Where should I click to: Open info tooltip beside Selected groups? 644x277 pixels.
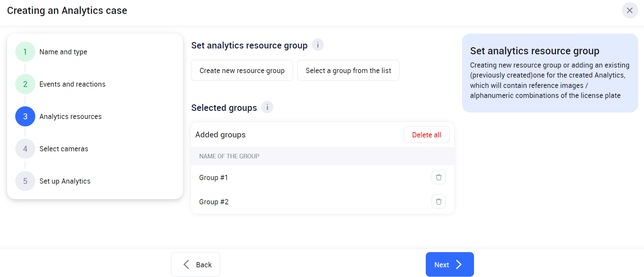pyautogui.click(x=267, y=107)
